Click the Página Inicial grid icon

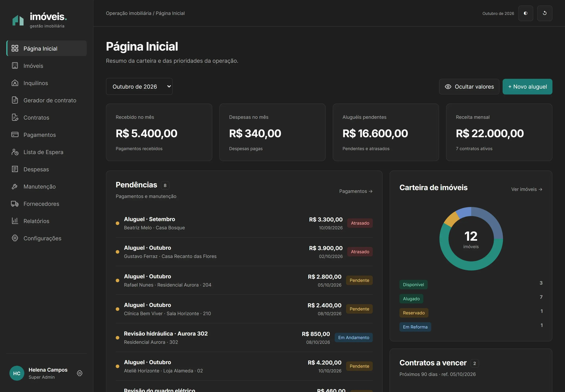(x=15, y=48)
